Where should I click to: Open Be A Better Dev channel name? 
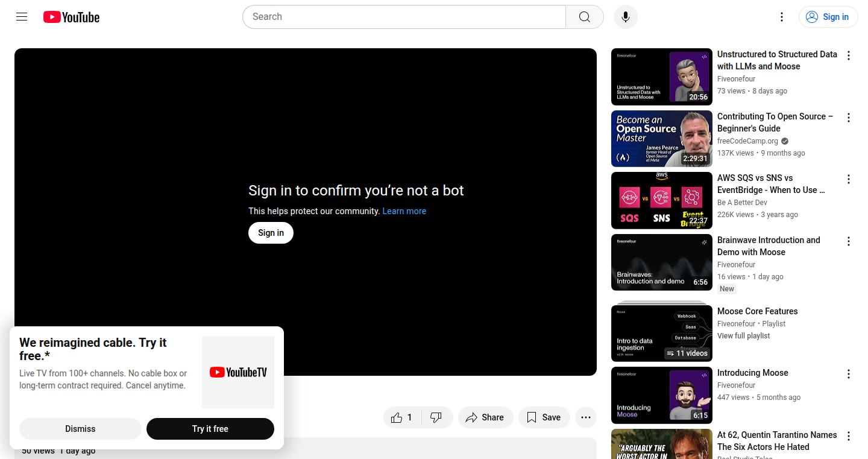click(x=742, y=203)
